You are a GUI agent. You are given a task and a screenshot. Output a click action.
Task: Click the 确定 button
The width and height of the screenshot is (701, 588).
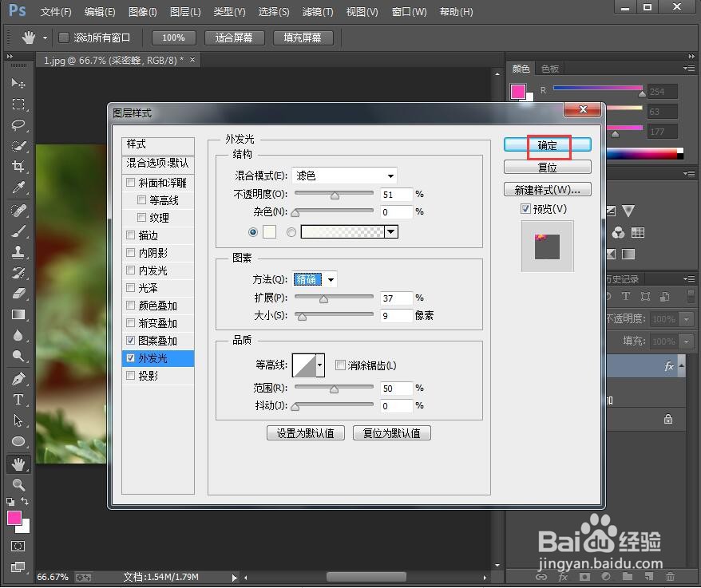[548, 146]
